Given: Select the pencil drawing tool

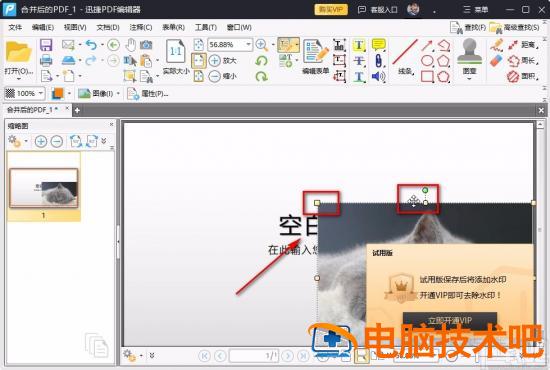Looking at the screenshot, I should point(497,45).
